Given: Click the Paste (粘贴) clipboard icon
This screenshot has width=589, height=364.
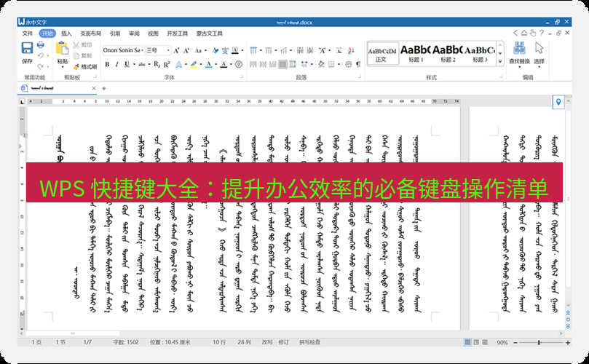Looking at the screenshot, I should (x=62, y=49).
